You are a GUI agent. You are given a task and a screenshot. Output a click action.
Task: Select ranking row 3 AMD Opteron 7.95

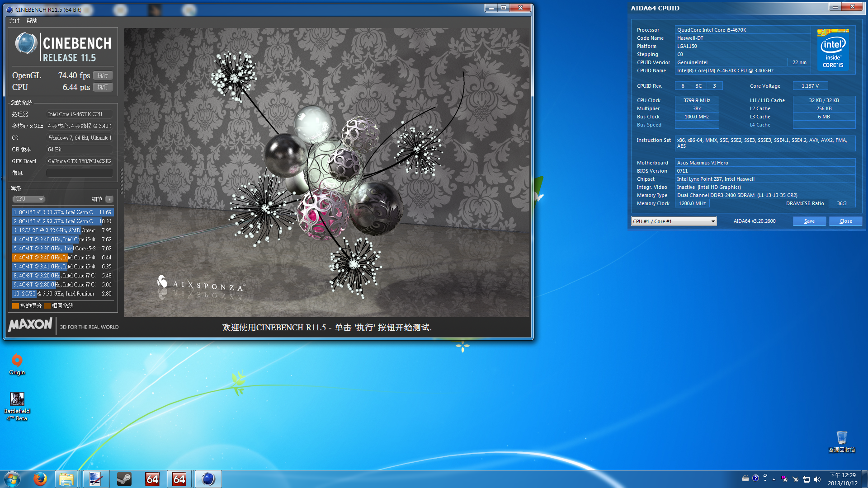tap(63, 230)
